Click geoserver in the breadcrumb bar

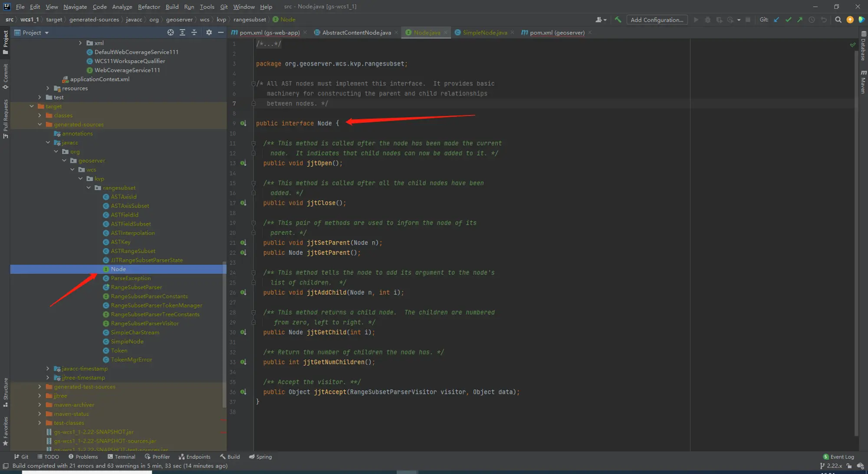pyautogui.click(x=179, y=20)
